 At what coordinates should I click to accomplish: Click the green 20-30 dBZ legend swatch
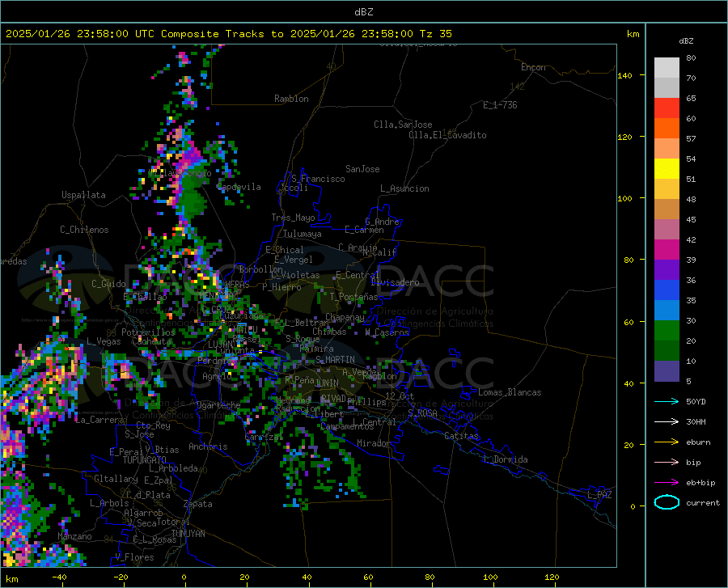pos(667,331)
